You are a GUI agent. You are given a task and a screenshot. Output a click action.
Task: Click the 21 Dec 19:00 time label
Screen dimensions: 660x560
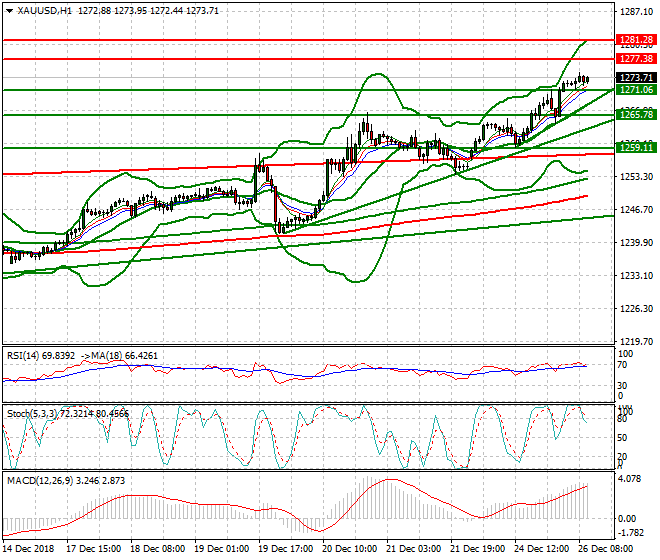point(477,549)
